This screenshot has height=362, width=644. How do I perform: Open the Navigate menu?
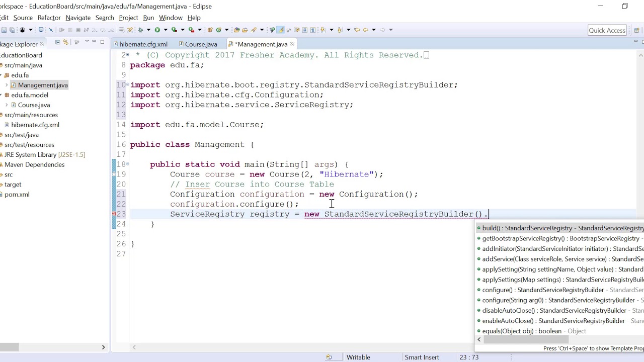point(78,18)
